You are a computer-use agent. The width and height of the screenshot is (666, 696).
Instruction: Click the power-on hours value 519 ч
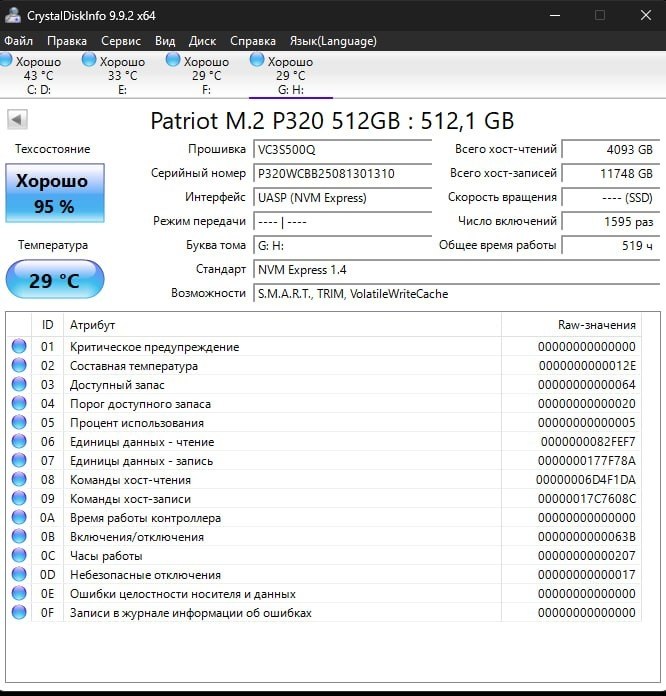click(x=610, y=245)
